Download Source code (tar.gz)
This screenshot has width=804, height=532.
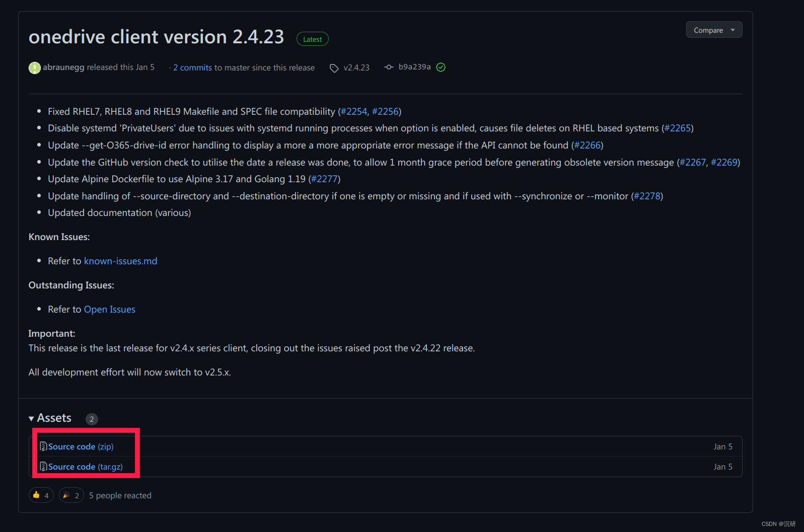click(x=86, y=467)
